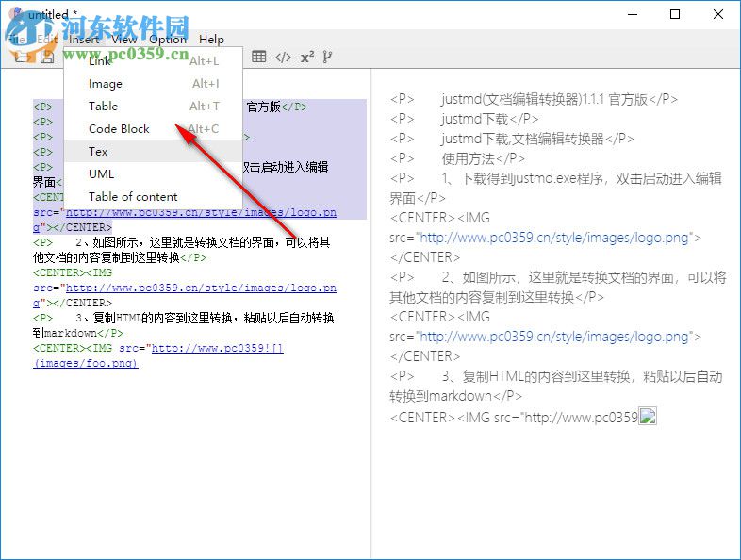Insert a table using the grid icon
Viewport: 741px width, 560px height.
pos(258,57)
